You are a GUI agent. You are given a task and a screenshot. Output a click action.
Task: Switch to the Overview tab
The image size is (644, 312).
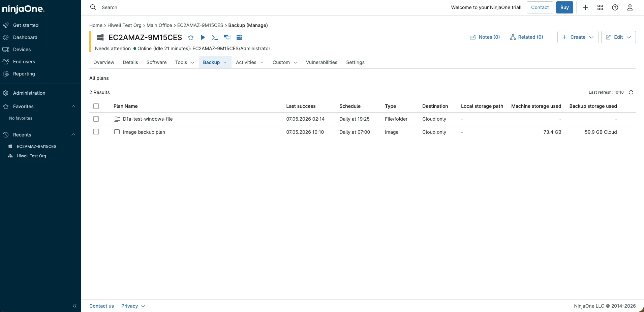(x=104, y=62)
